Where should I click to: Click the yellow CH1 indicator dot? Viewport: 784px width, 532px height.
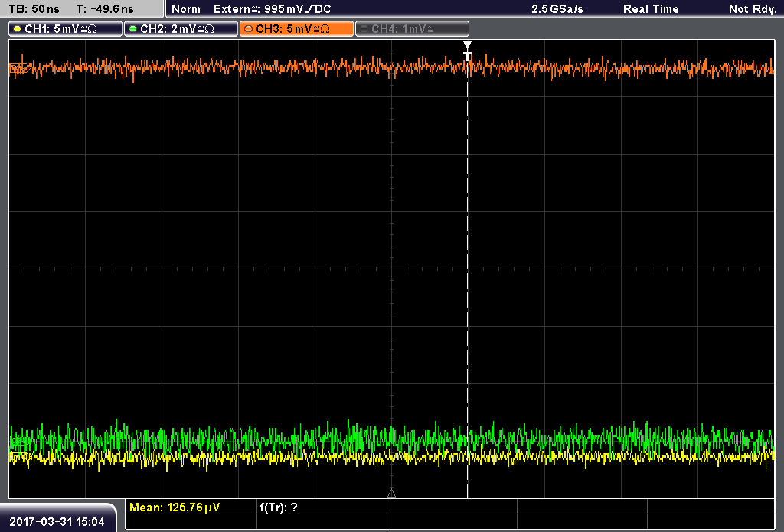coord(18,29)
